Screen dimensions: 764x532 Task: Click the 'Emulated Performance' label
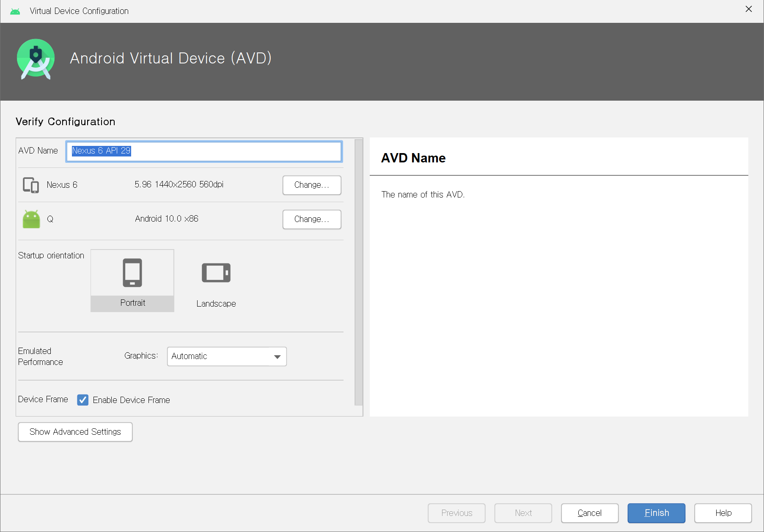pos(41,356)
